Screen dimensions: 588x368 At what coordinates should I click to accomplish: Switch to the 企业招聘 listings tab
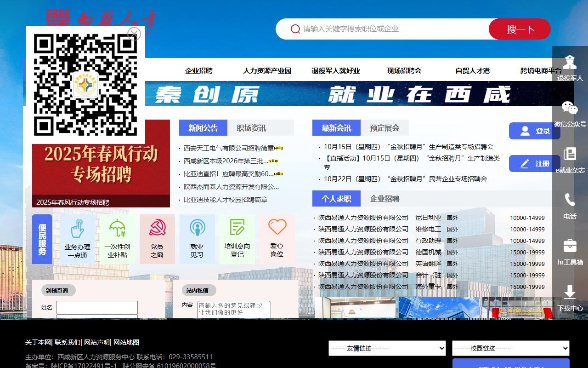click(384, 199)
